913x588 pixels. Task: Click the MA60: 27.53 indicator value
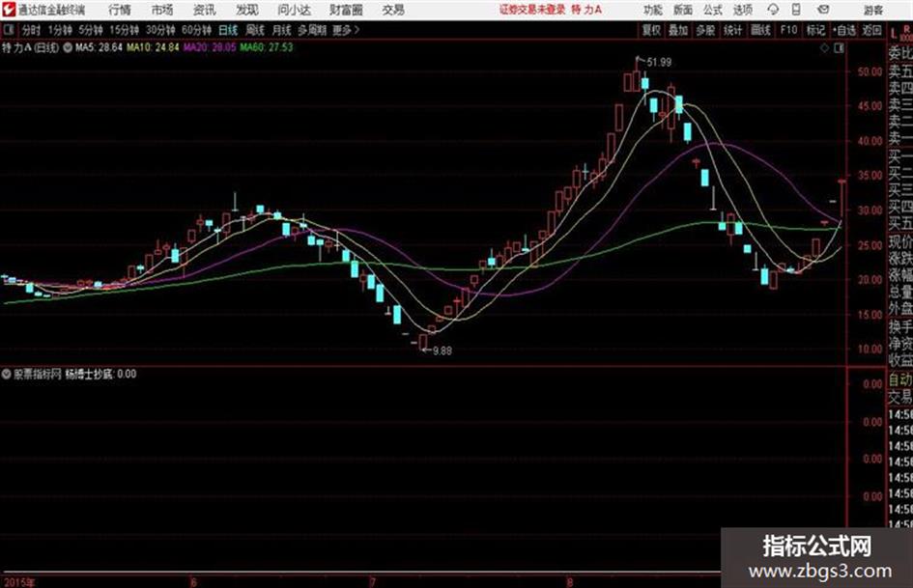267,47
